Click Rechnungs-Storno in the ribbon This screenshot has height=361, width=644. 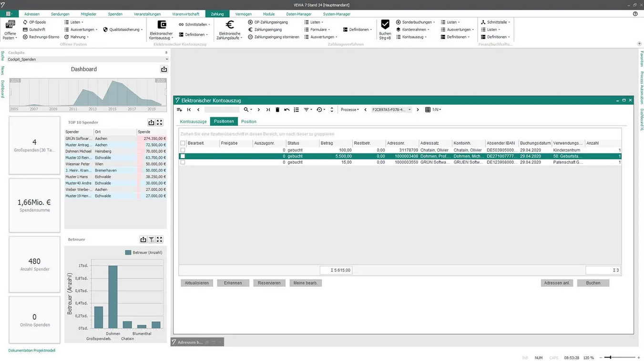(x=41, y=37)
